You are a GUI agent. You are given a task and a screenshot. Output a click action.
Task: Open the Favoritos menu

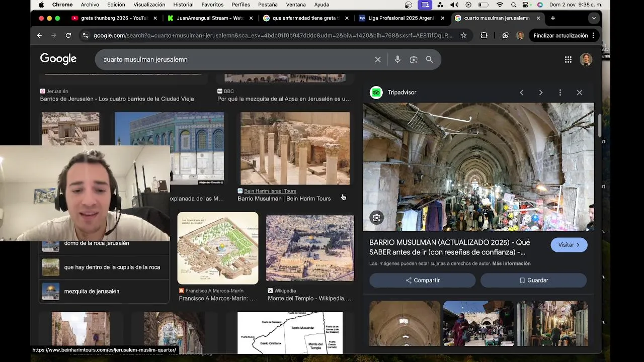click(212, 5)
